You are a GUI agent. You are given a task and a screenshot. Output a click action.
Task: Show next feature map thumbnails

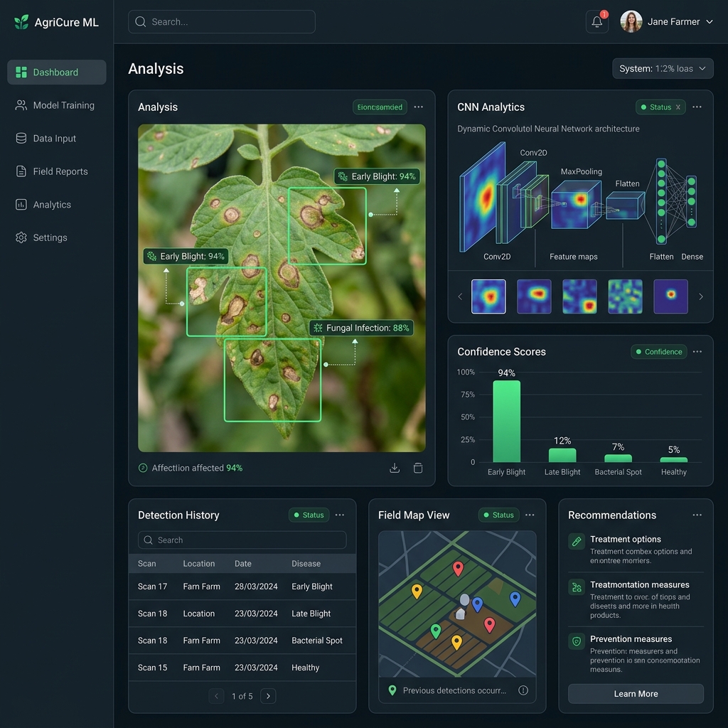pyautogui.click(x=700, y=296)
